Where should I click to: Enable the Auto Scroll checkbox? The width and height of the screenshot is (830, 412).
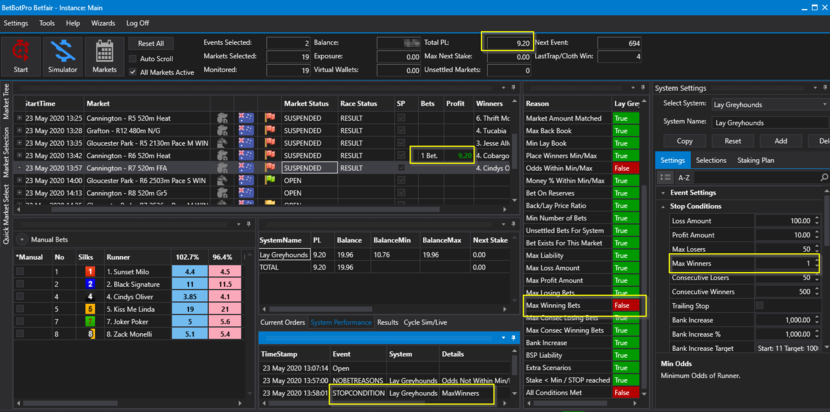(132, 59)
